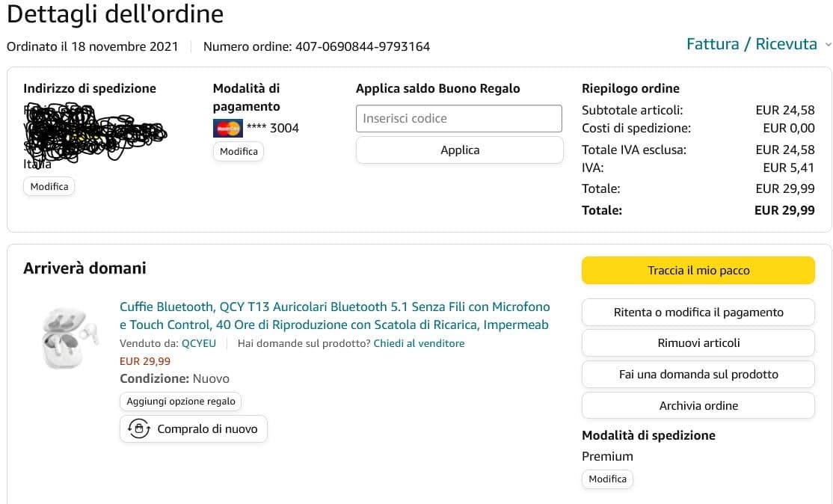Open the Fattura / Ricevuta link
This screenshot has height=504, width=833.
[751, 44]
